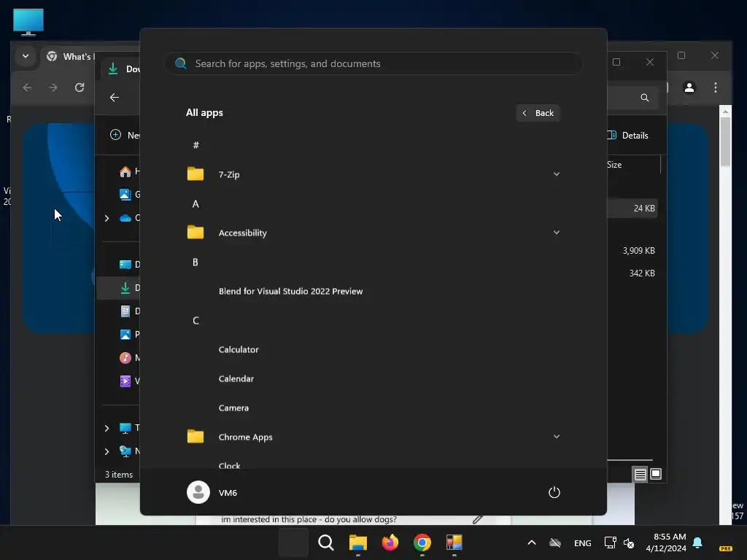The image size is (747, 560).
Task: Switch to large thumbnails view in Explorer
Action: coord(656,474)
